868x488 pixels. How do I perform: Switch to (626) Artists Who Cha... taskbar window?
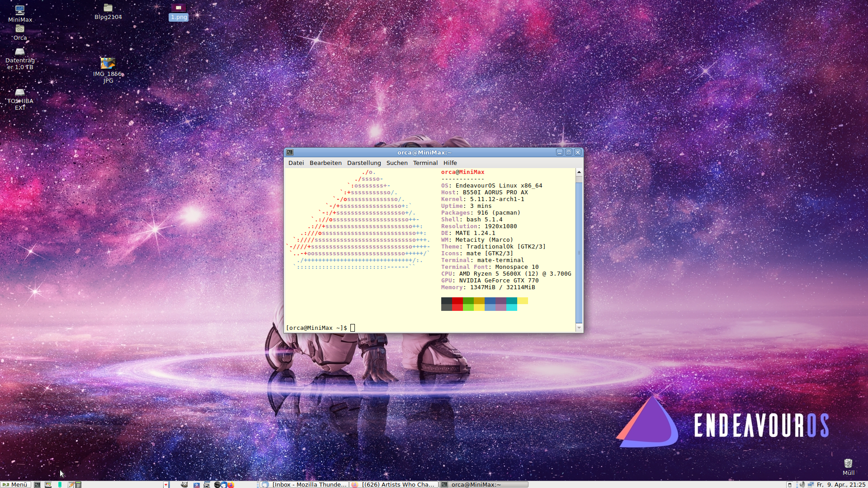(393, 484)
